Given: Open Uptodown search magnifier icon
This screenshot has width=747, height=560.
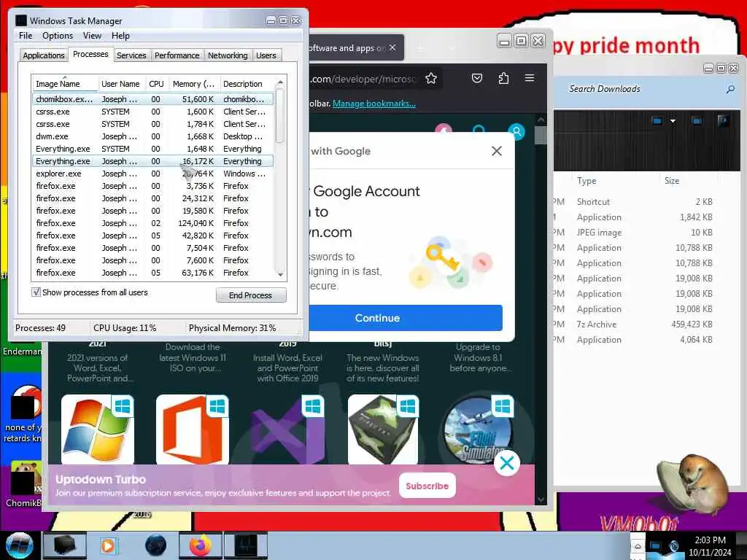Looking at the screenshot, I should pyautogui.click(x=479, y=130).
